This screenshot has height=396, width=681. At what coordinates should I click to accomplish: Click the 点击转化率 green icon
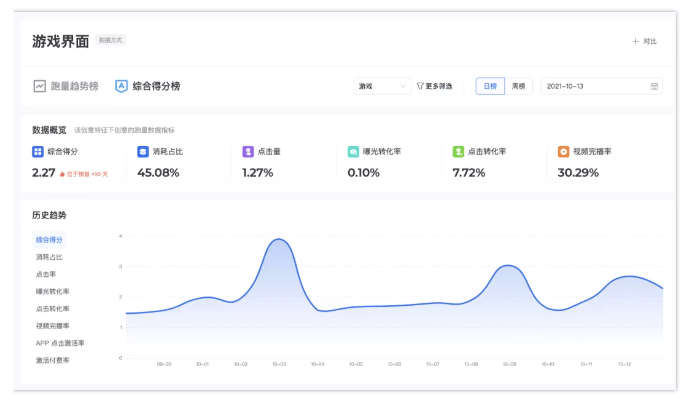(x=458, y=152)
